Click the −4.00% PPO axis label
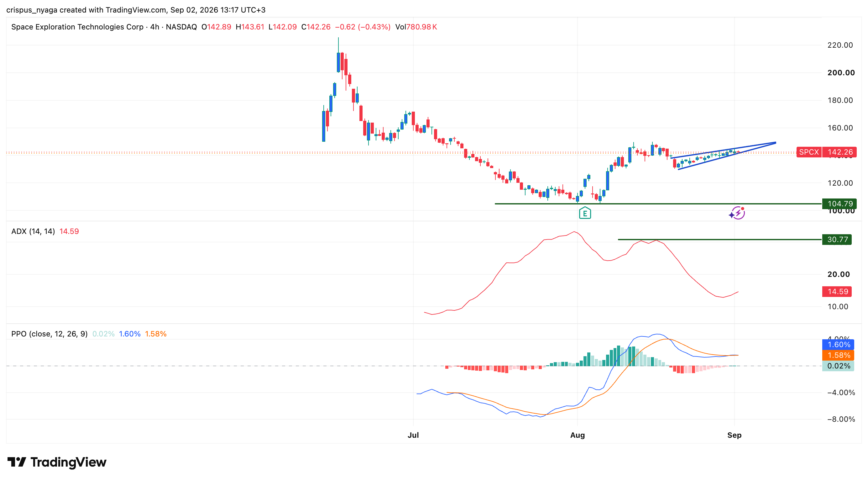Viewport: 868px width, 481px height. (841, 393)
